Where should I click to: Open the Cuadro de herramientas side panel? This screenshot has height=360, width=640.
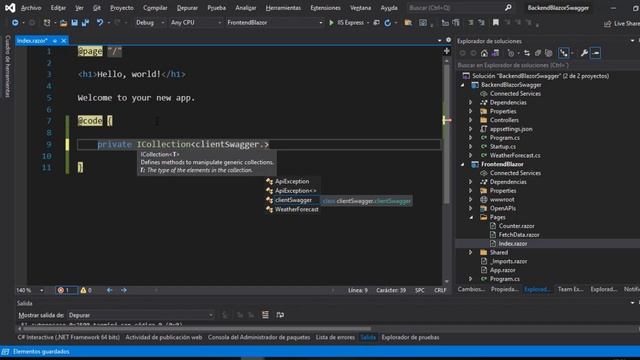point(7,66)
